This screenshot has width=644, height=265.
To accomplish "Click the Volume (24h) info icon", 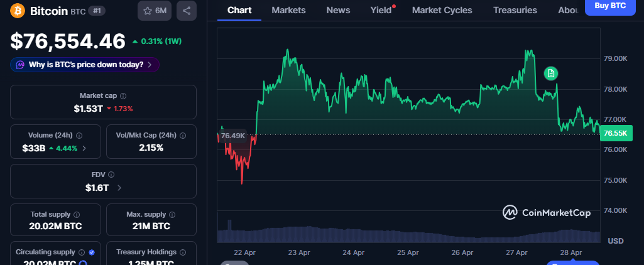I will 79,135.
